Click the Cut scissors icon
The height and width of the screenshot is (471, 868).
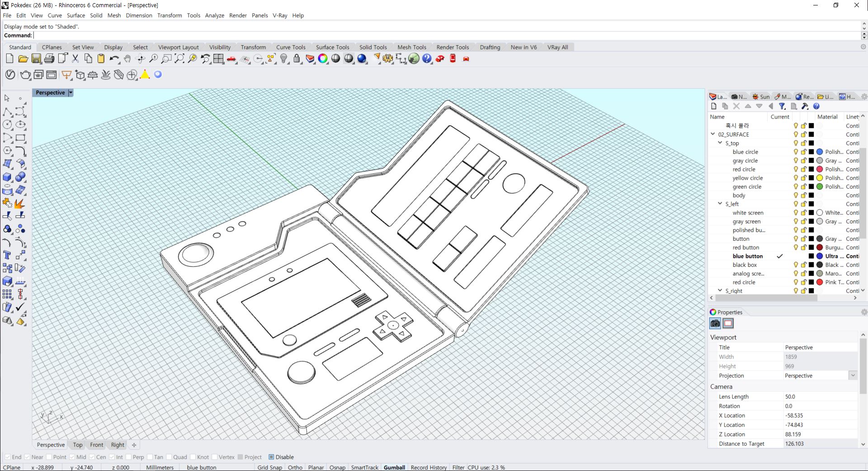click(x=75, y=58)
